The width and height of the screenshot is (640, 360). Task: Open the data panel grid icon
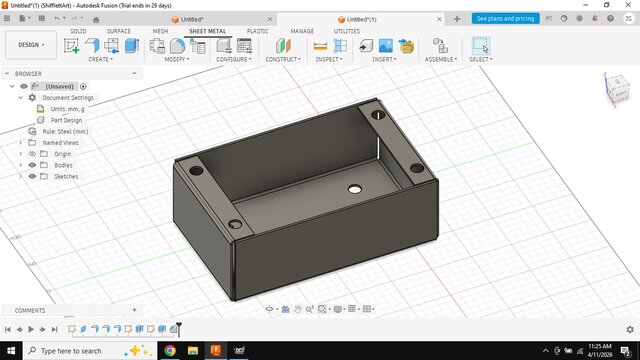(7, 19)
